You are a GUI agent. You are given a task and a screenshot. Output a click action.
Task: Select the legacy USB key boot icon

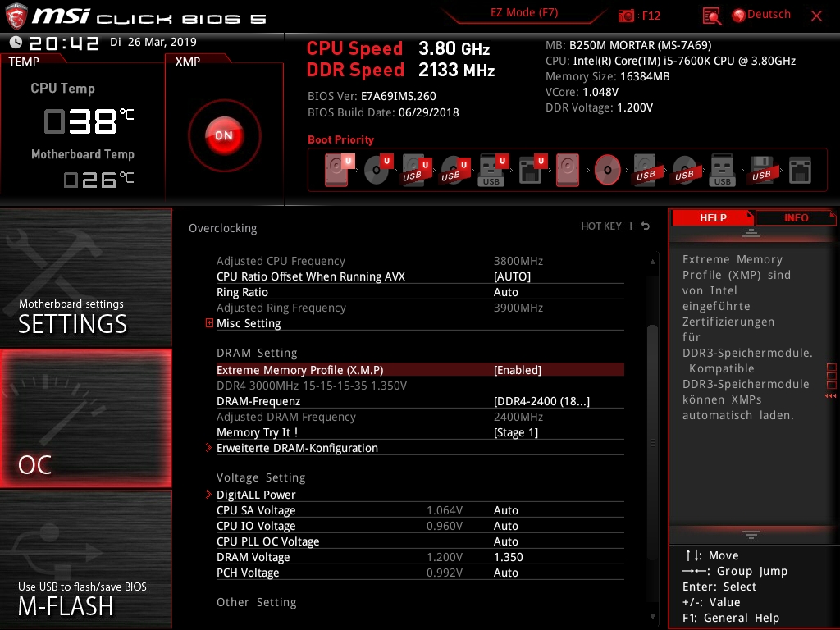click(723, 170)
